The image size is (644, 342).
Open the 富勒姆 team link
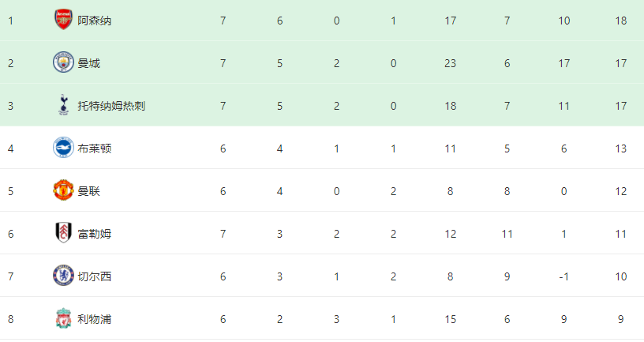point(94,234)
